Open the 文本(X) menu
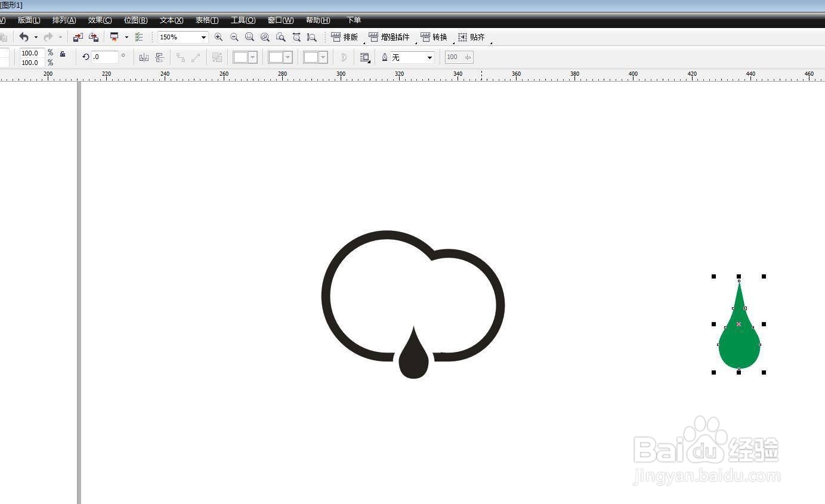 click(x=172, y=20)
